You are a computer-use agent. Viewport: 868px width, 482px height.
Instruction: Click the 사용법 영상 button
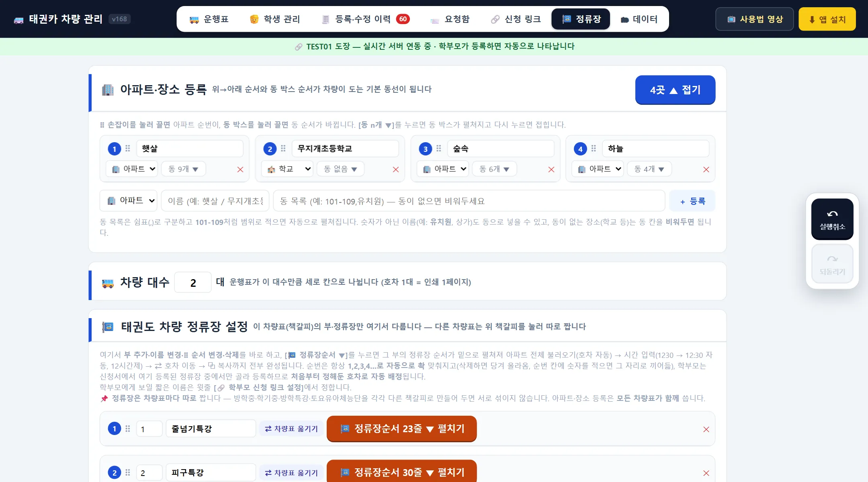click(x=755, y=19)
